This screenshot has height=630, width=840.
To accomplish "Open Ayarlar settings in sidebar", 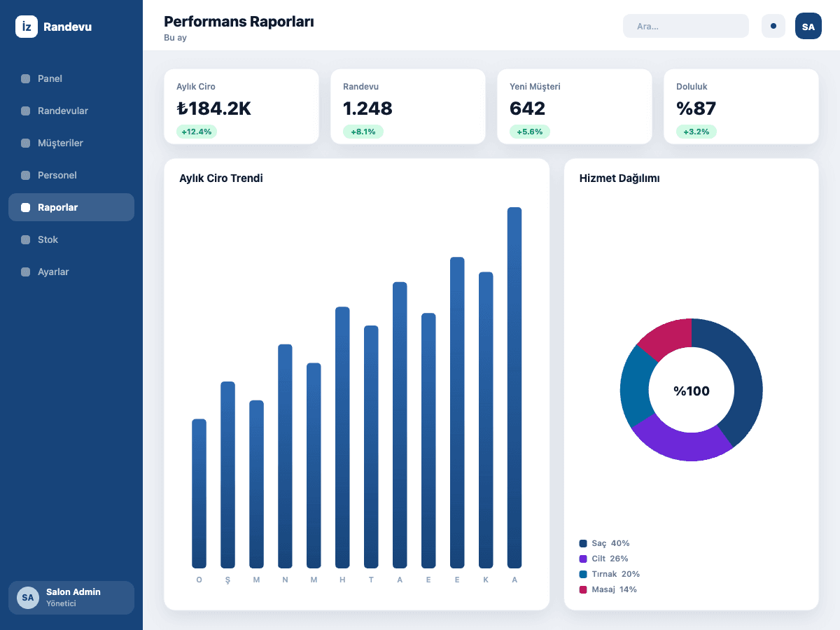I will 71,272.
